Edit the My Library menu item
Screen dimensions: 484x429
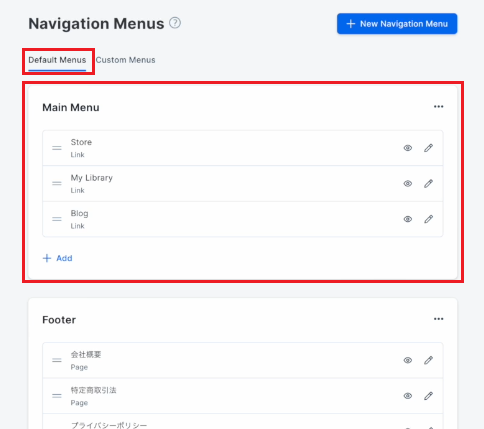[428, 183]
